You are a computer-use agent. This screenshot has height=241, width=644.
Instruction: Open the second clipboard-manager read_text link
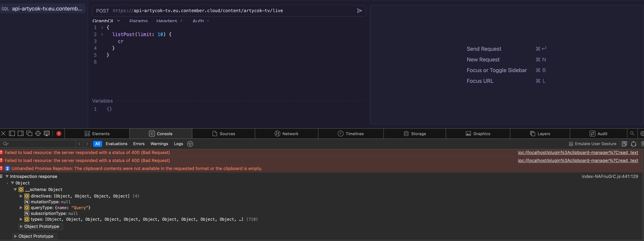point(578,160)
